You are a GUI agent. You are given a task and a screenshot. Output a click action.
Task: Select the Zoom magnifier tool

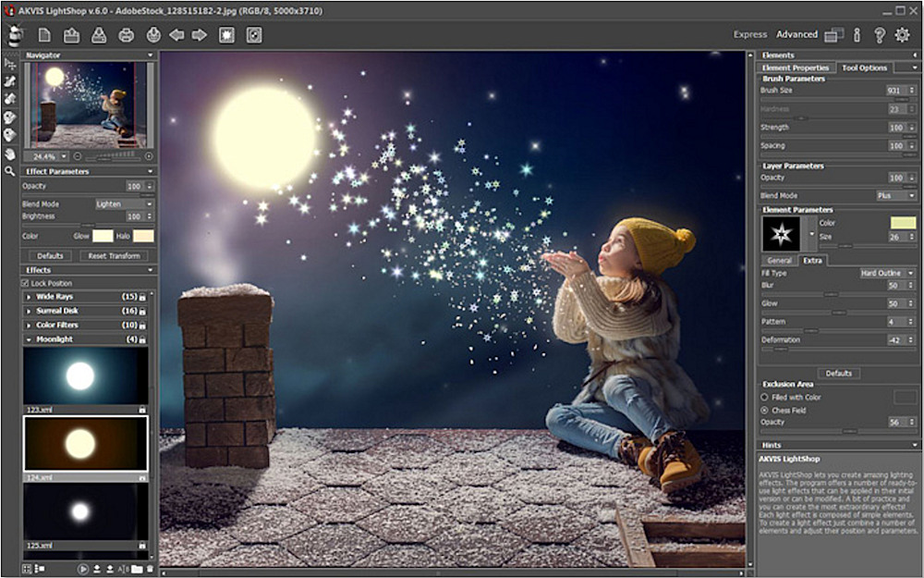(x=10, y=171)
